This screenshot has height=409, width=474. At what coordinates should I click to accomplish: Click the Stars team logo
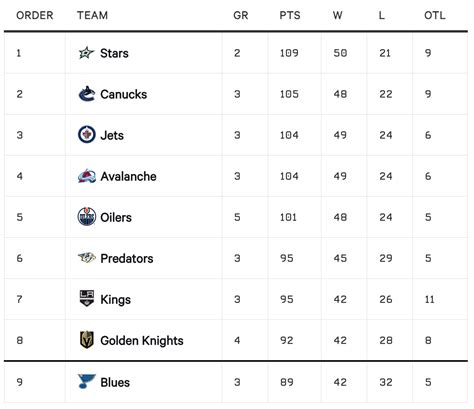click(x=87, y=53)
